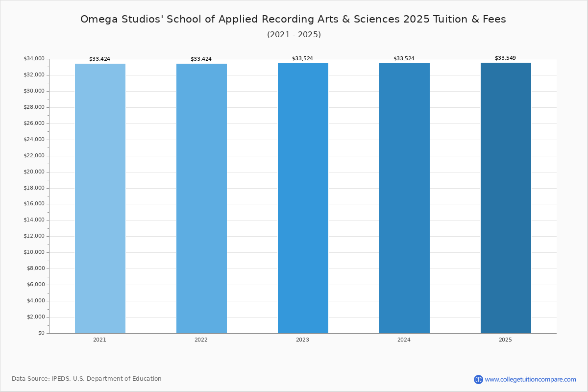This screenshot has width=588, height=392.
Task: Click the chart title text
Action: (x=293, y=19)
